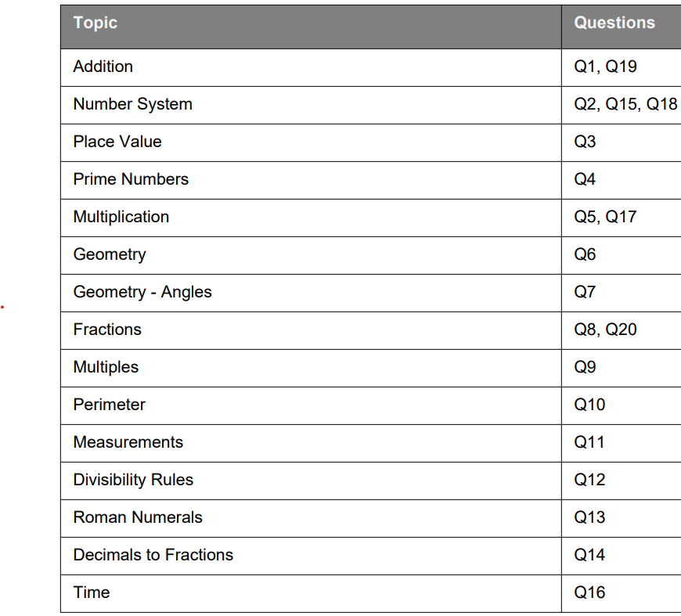Select the "Divisibility Rules" cell
Image resolution: width=681 pixels, height=616 pixels.
(133, 480)
